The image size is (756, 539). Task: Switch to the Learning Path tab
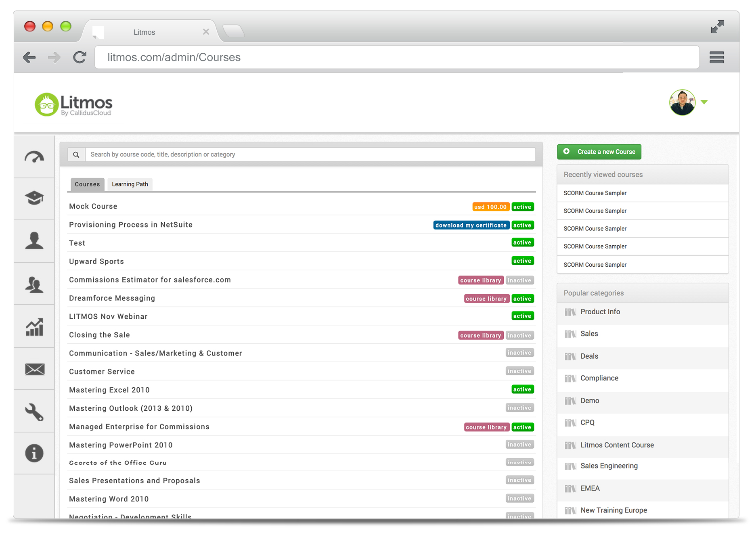coord(130,184)
